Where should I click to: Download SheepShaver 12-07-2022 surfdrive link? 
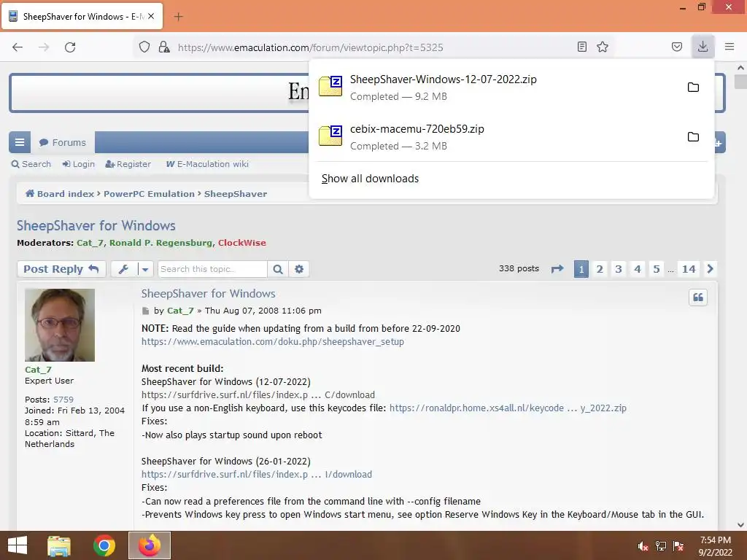tap(258, 394)
